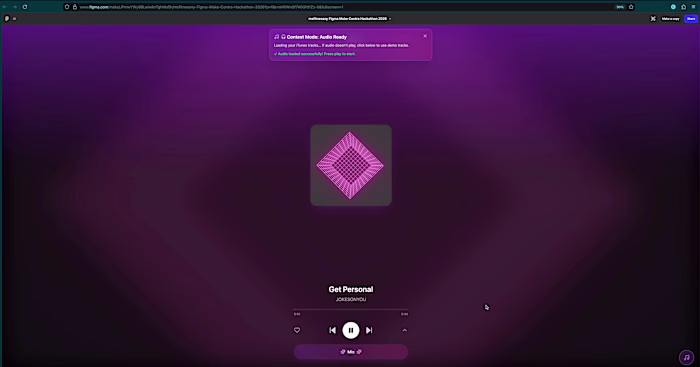Click the sidebar toggle beside Figma logo
The width and height of the screenshot is (700, 367).
14,19
